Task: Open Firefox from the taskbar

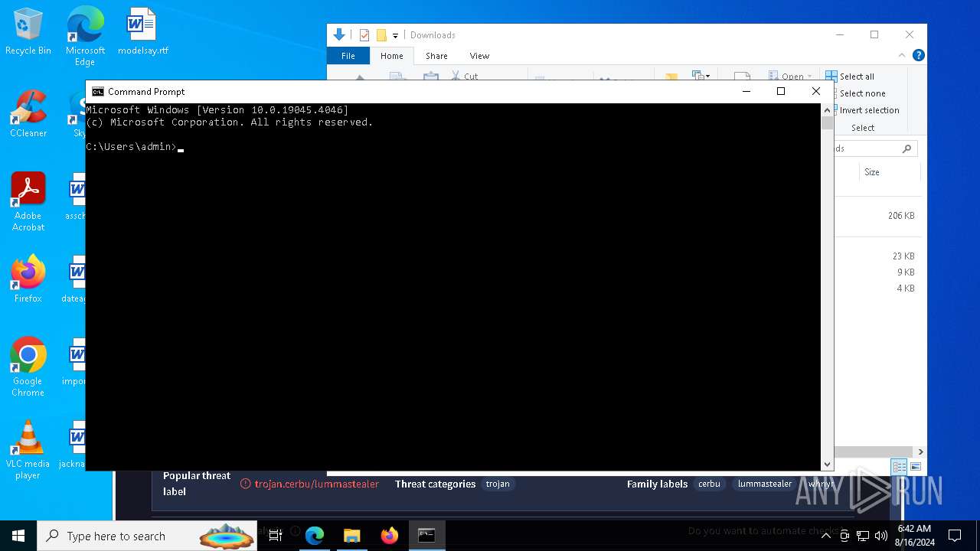Action: click(x=390, y=536)
